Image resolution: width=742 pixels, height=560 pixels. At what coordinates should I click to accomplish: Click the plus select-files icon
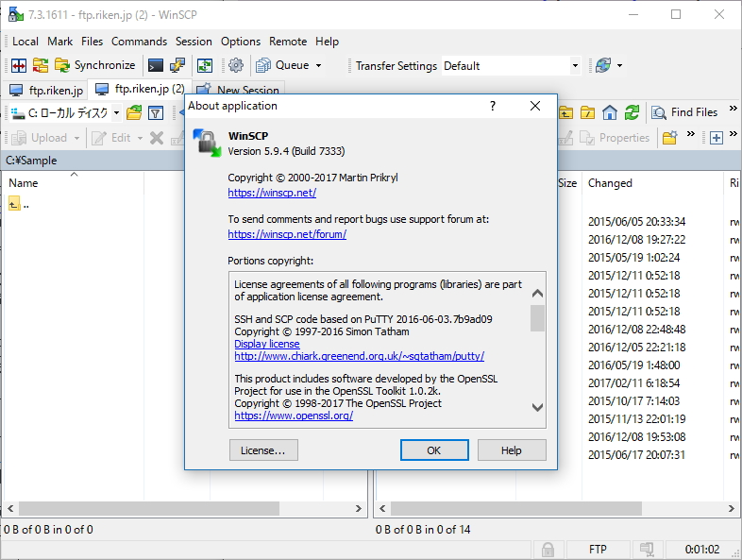tap(717, 138)
